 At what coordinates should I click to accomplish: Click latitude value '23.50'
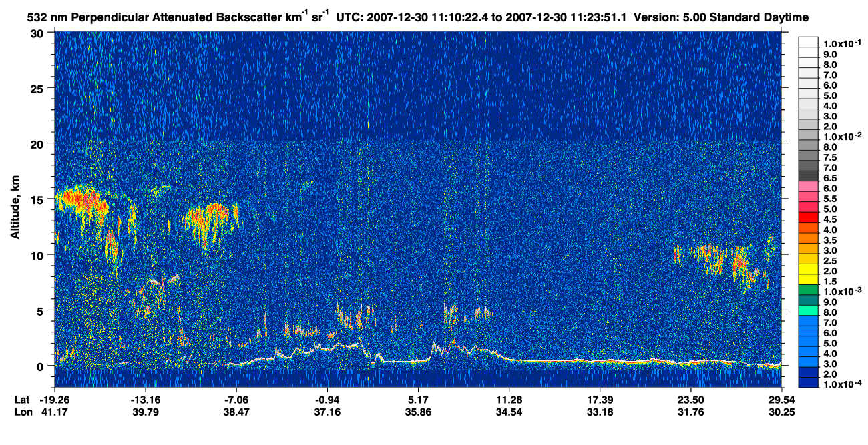(x=690, y=400)
